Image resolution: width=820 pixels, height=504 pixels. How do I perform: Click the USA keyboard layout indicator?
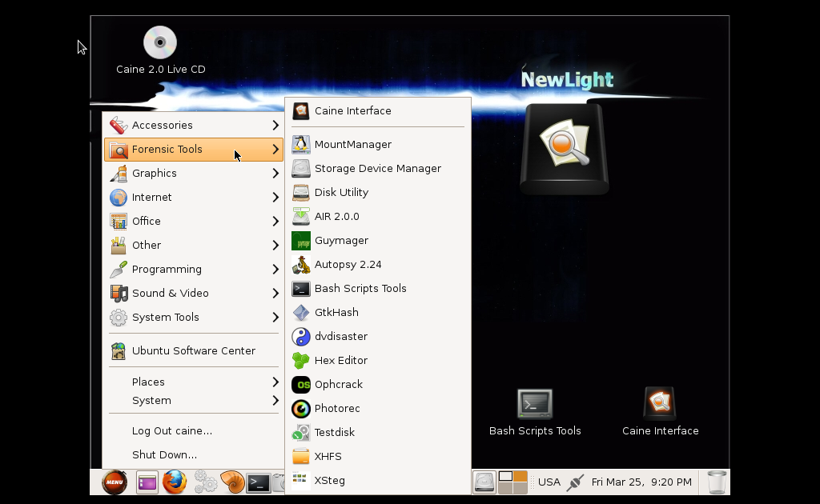(549, 482)
